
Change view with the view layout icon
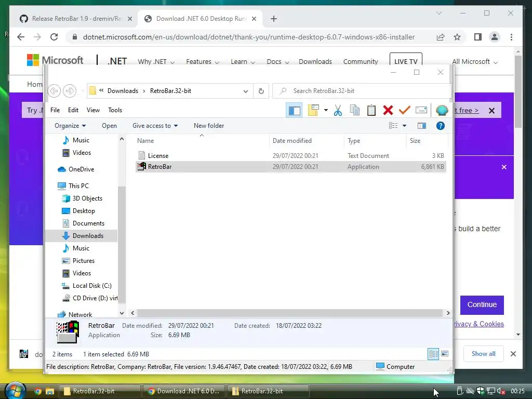coord(393,126)
